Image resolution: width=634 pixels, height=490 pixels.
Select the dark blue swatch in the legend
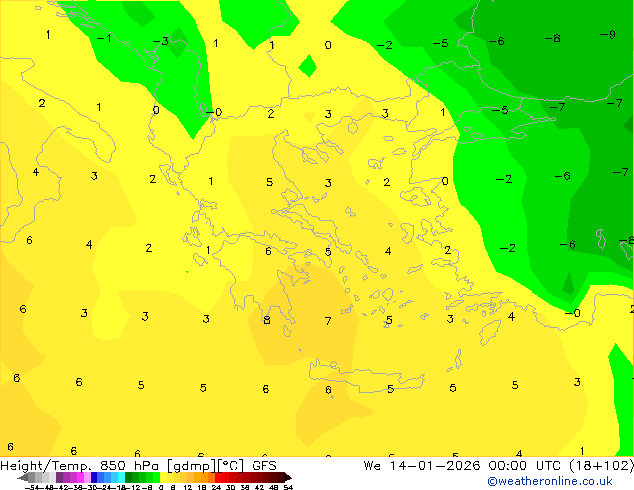(x=94, y=477)
